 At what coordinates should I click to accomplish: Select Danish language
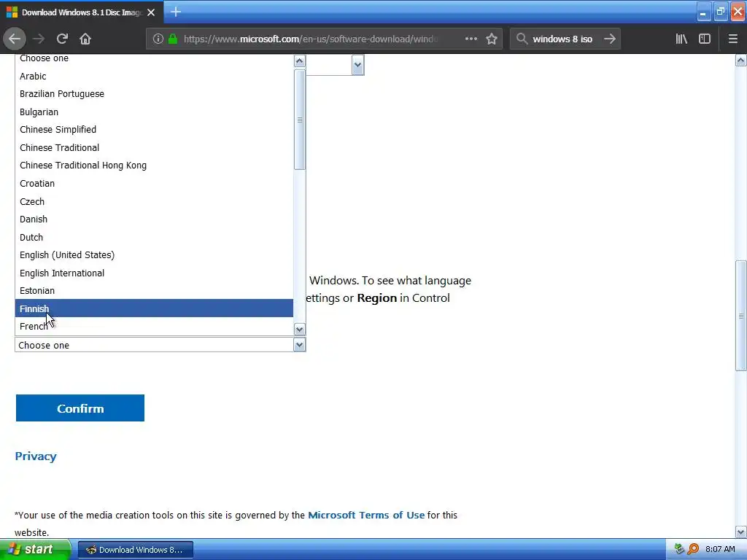click(154, 219)
